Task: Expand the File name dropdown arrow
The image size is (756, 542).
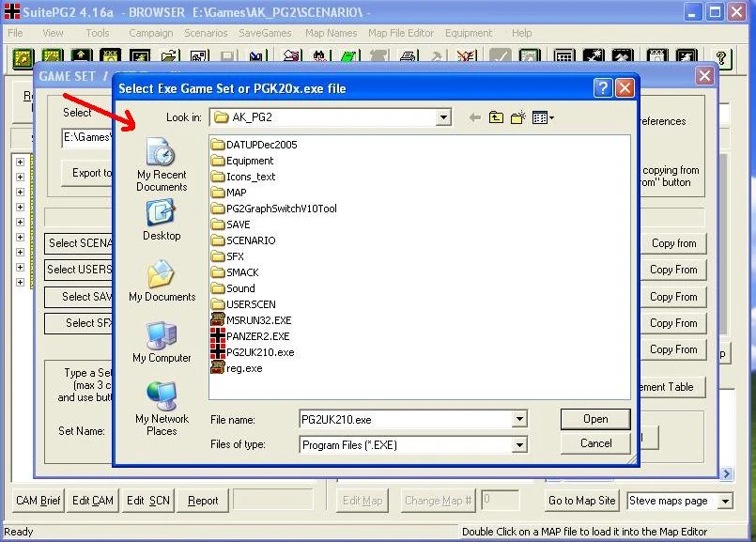Action: (519, 419)
